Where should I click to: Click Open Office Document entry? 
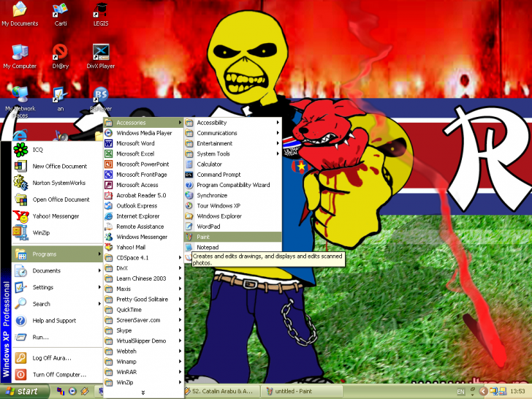[57, 199]
